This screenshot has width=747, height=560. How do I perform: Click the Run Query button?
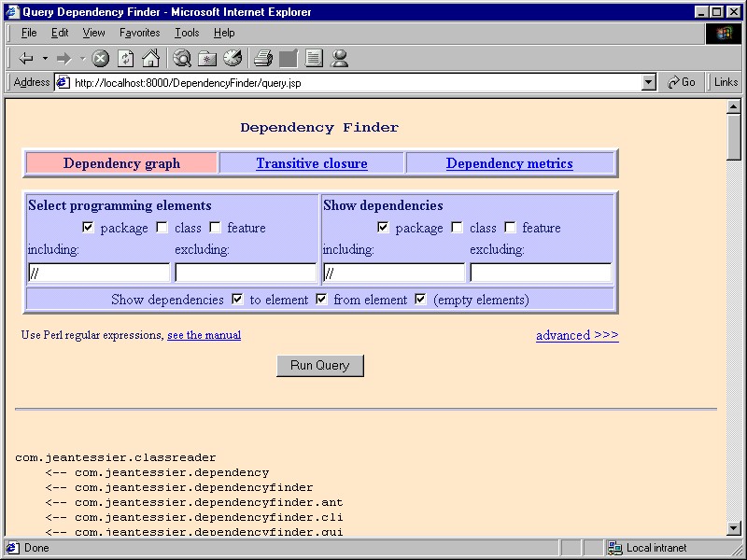[320, 366]
